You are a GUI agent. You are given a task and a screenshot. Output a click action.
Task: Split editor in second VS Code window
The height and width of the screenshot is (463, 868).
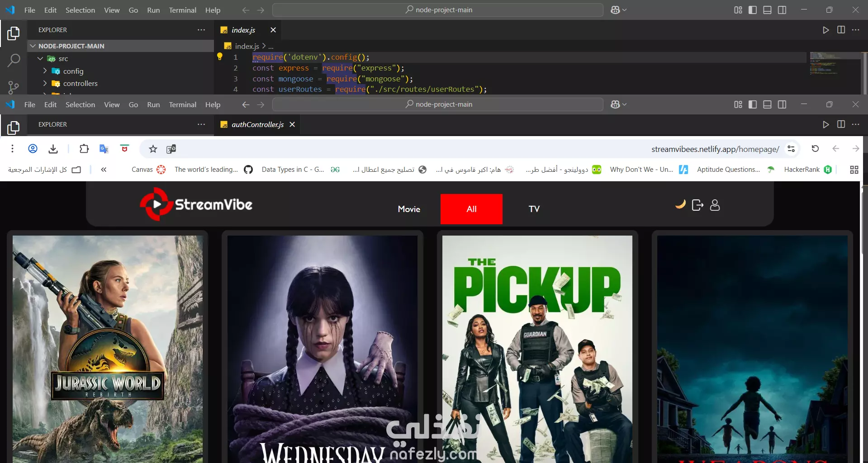(841, 124)
